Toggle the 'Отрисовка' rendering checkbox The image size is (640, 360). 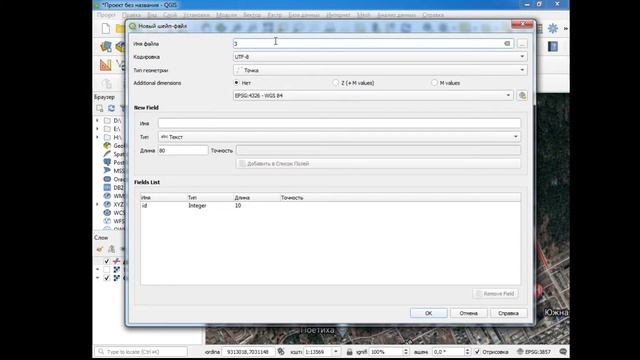(x=477, y=351)
